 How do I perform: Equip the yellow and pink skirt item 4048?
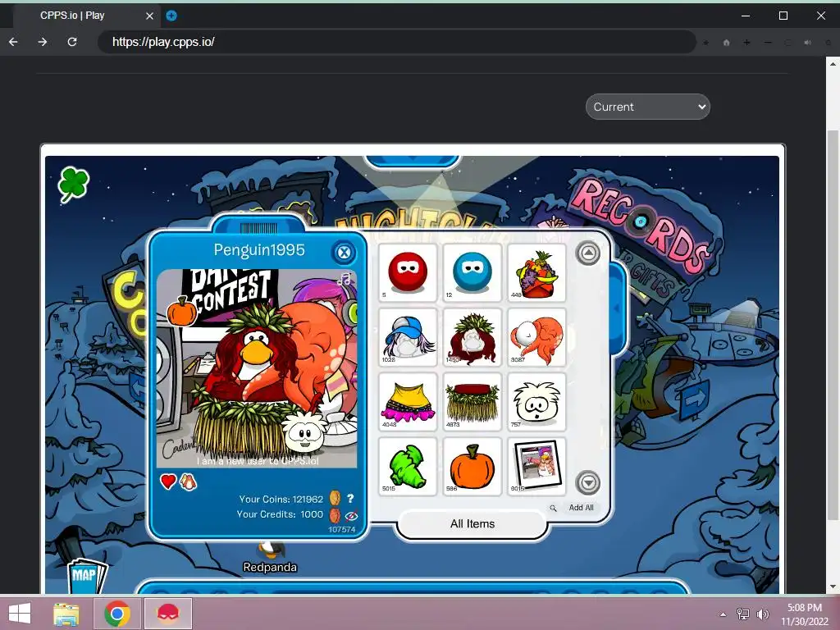tap(408, 402)
